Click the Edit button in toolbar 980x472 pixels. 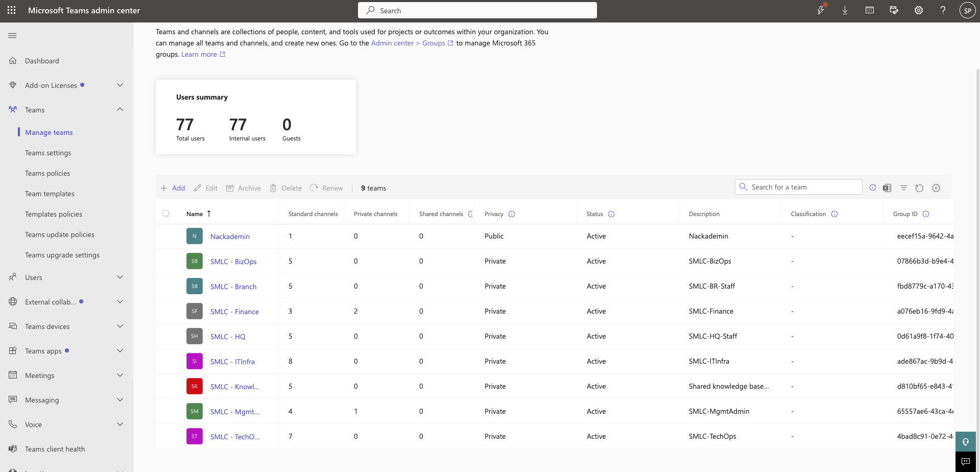click(206, 188)
